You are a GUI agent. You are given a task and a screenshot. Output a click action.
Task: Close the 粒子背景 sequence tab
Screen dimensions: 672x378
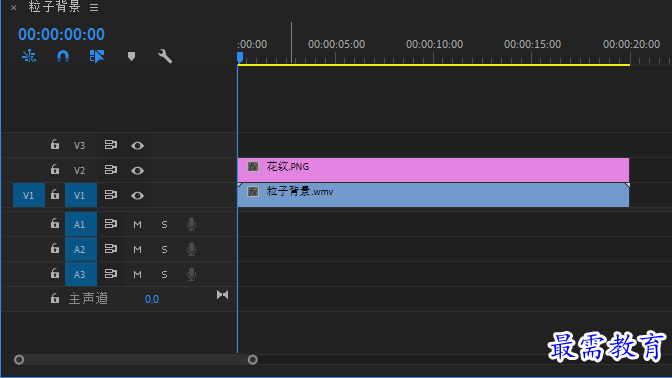pyautogui.click(x=13, y=8)
